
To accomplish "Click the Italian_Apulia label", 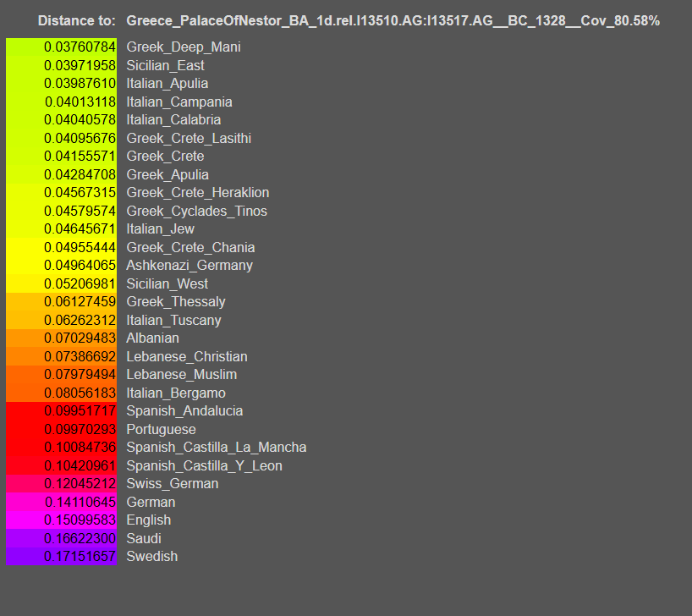I will pyautogui.click(x=168, y=84).
